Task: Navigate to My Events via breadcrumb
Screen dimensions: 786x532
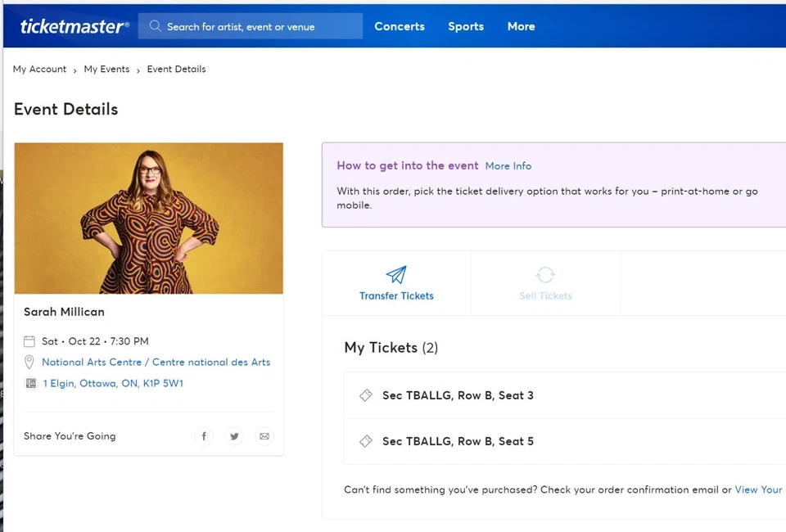Action: (x=106, y=69)
